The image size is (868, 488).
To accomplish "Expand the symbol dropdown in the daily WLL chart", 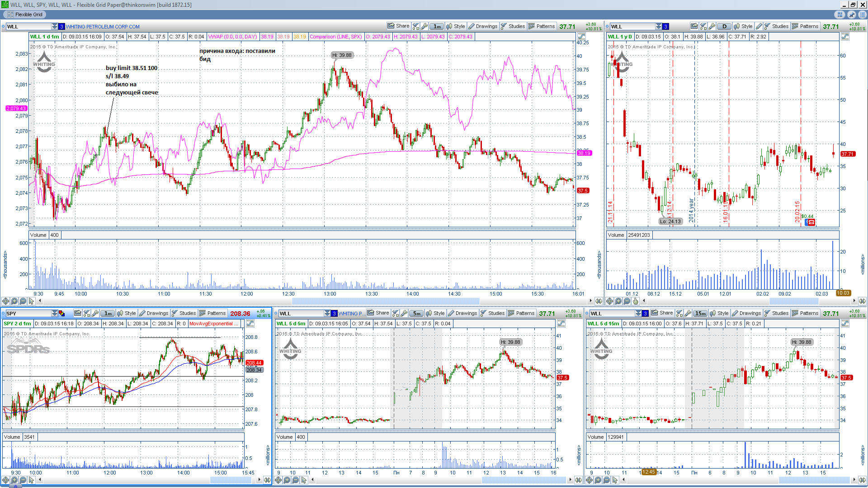I will [659, 27].
